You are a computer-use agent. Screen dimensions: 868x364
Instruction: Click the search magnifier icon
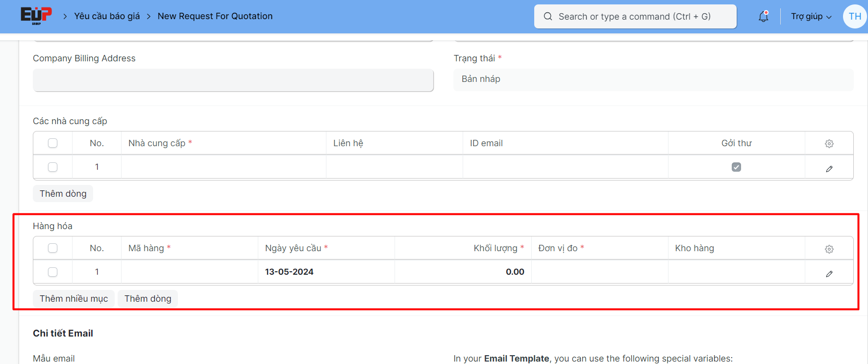548,17
